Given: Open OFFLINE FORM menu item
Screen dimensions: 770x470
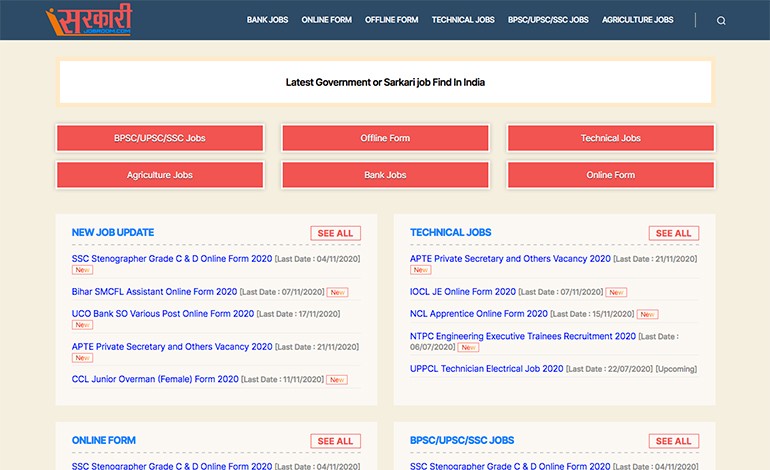Looking at the screenshot, I should point(391,20).
